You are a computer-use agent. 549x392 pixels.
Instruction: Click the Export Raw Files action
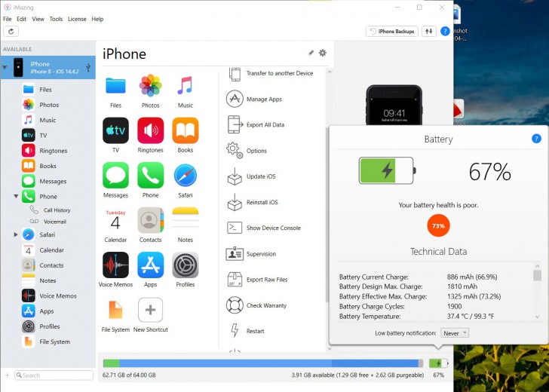click(257, 279)
